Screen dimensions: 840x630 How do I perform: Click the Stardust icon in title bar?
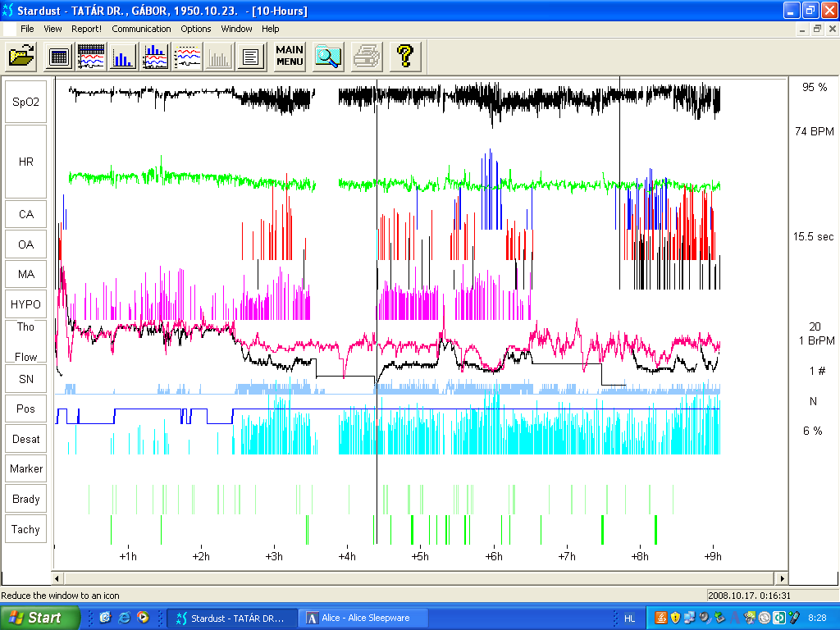tap(8, 10)
